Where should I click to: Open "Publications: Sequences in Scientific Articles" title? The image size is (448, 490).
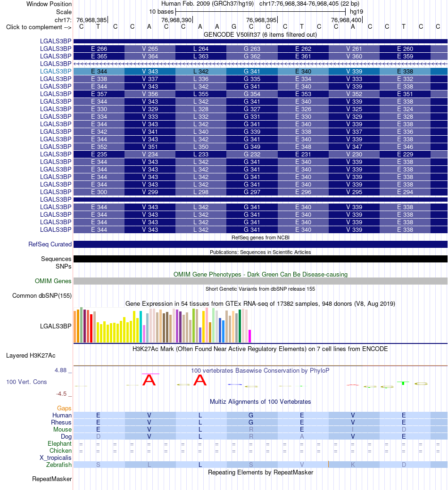coord(260,252)
